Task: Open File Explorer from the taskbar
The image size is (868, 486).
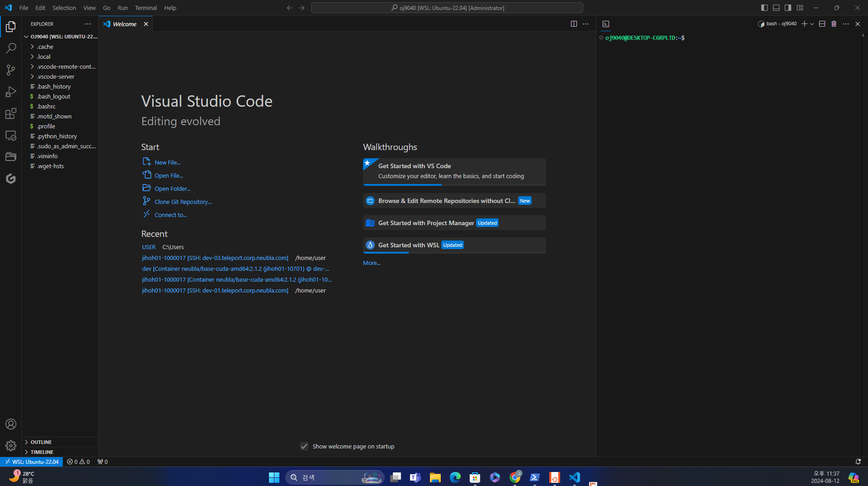Action: pyautogui.click(x=435, y=477)
